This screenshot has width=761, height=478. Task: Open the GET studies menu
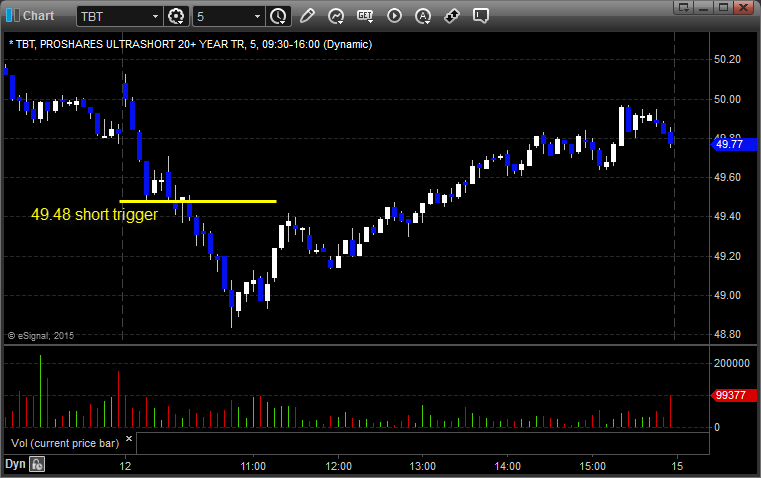[x=365, y=16]
